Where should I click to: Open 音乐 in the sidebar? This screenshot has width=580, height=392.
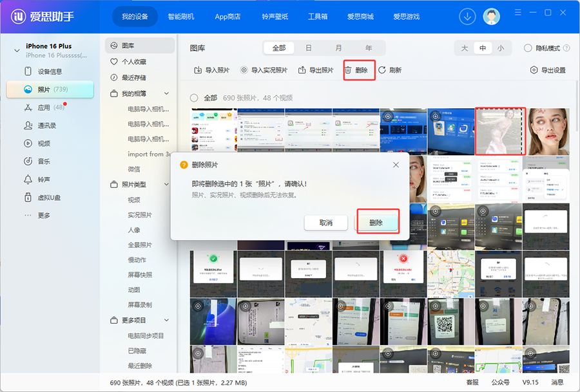point(38,162)
